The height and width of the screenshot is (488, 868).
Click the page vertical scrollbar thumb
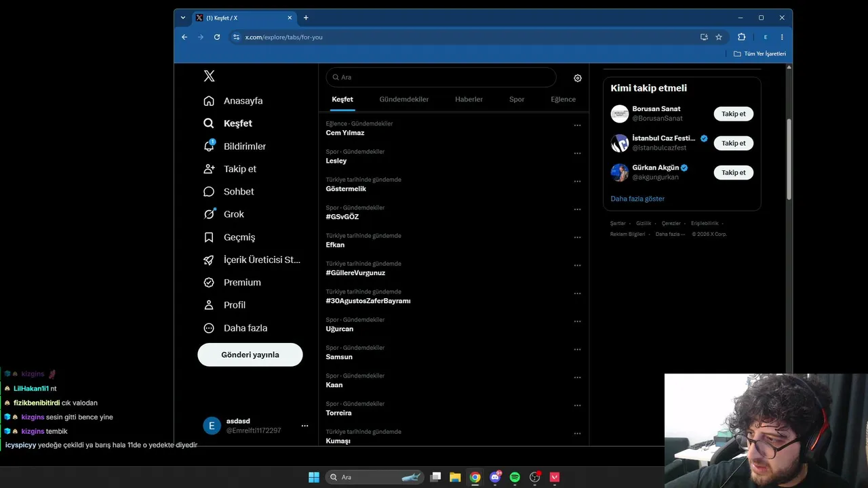click(x=789, y=159)
